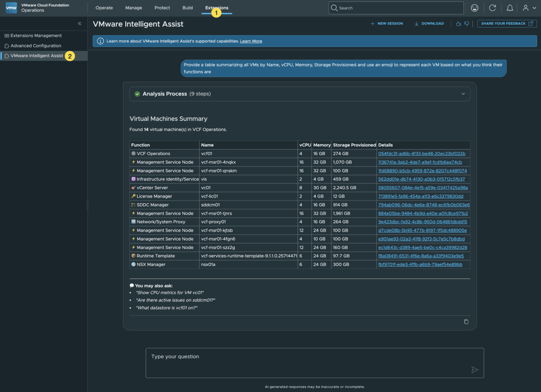Click the SDDC Manager function cell

[x=164, y=205]
